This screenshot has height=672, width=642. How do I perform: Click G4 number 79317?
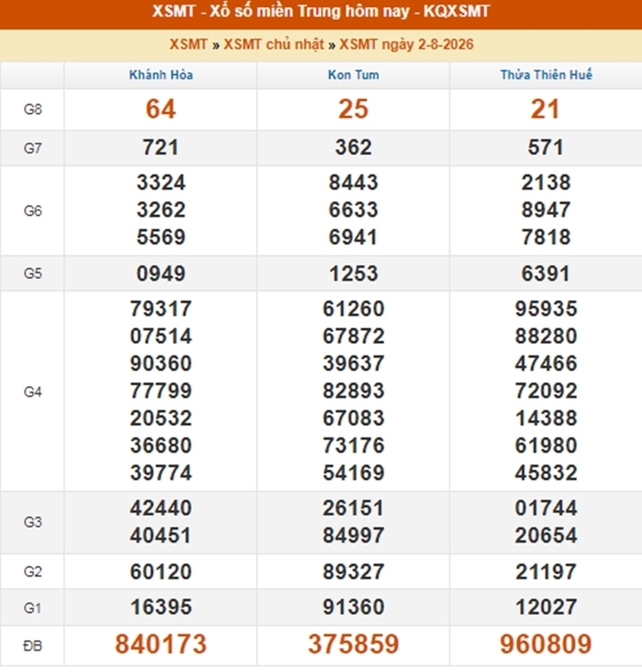pyautogui.click(x=160, y=309)
